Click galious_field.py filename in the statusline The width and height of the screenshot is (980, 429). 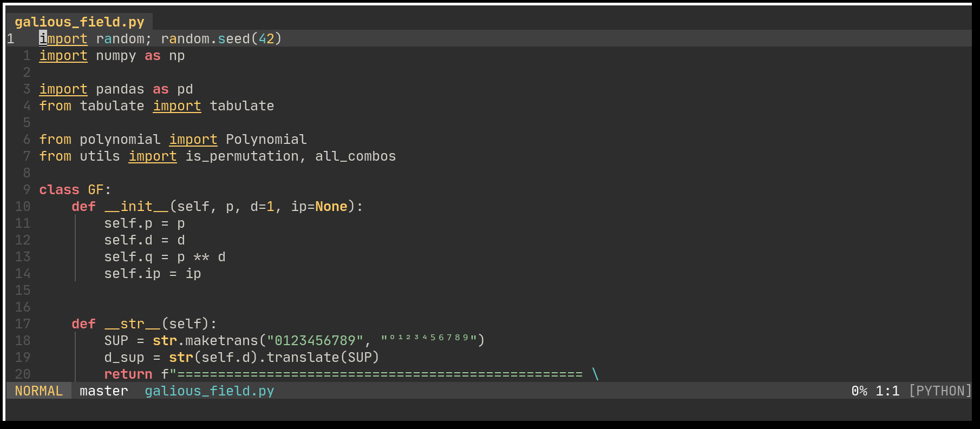coord(210,391)
